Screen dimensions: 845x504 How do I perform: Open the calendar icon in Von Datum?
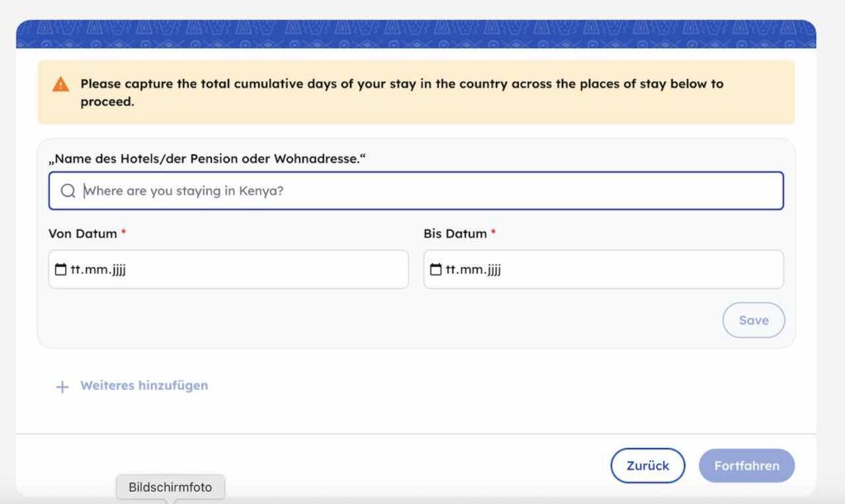pos(60,270)
